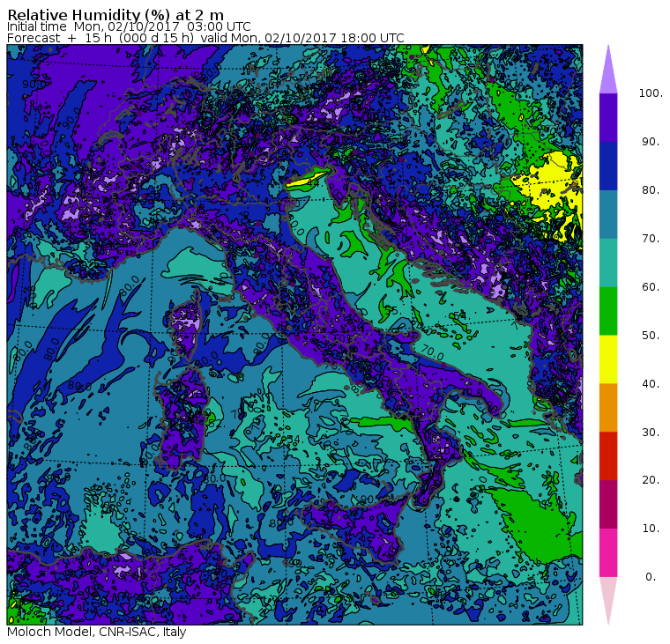The height and width of the screenshot is (644, 670).
Task: Click the "Forecast + 15 h" validity line
Action: 205,38
